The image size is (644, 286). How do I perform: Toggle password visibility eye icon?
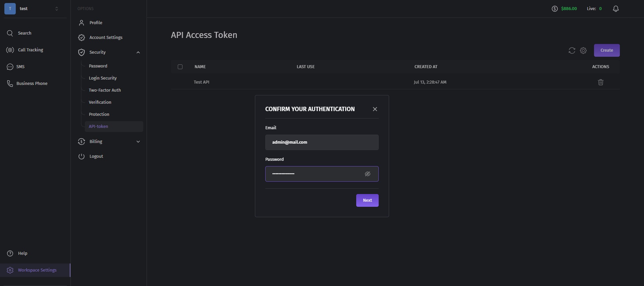click(368, 174)
